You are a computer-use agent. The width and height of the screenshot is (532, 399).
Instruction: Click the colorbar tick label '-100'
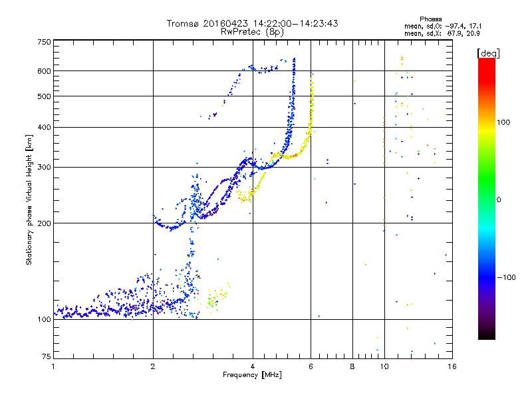pos(506,277)
